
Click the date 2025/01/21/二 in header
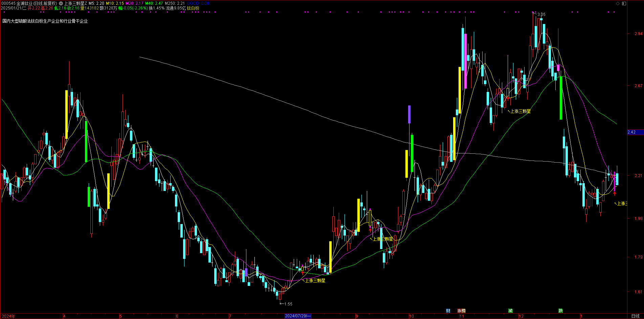14,8
